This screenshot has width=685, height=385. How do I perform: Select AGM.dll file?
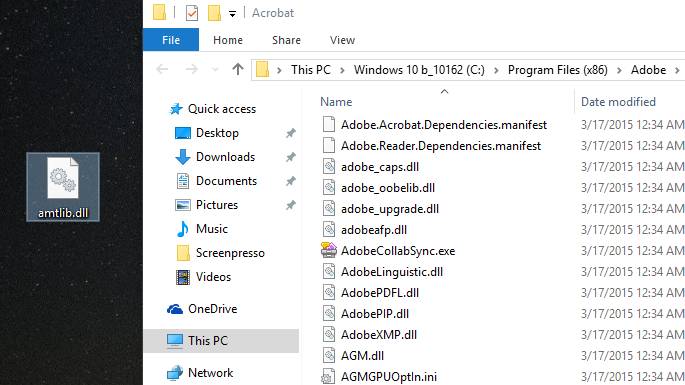pos(362,356)
